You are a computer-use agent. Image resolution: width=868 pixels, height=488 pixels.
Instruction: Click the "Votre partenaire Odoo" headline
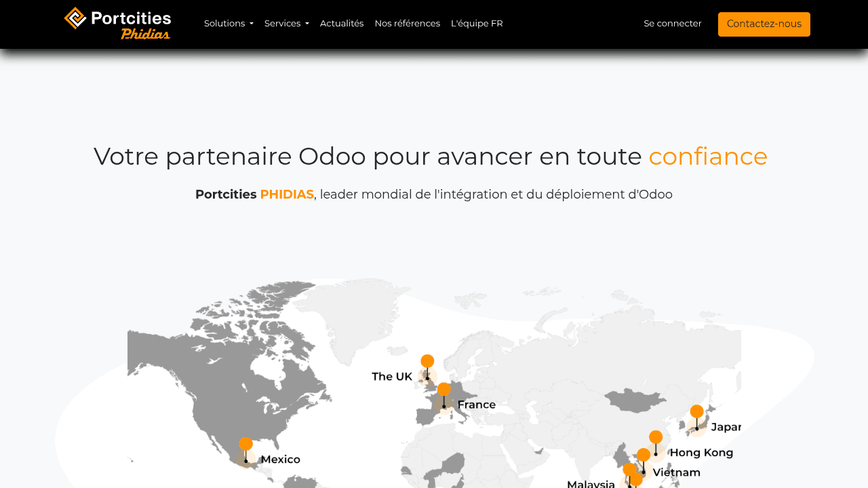431,156
